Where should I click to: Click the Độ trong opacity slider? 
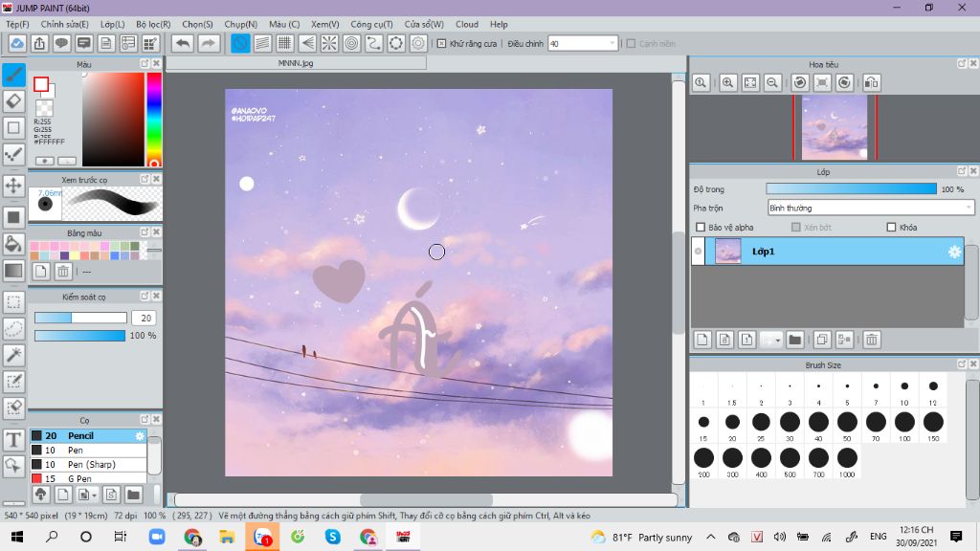tap(851, 188)
